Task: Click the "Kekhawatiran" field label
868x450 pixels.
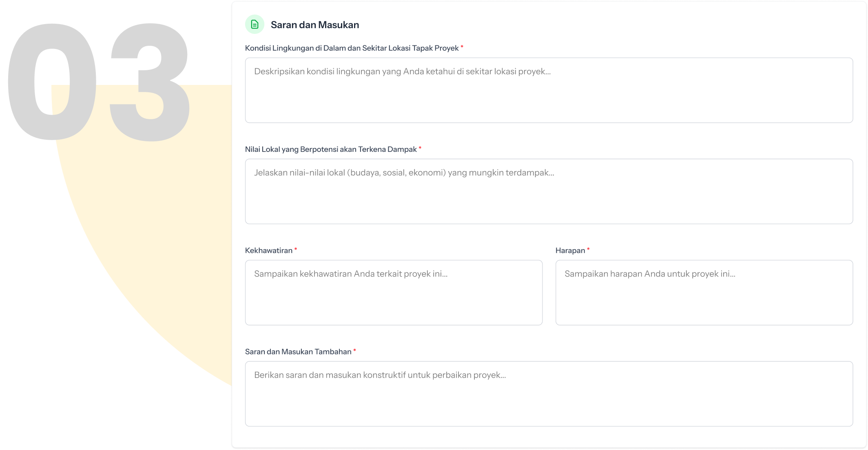Action: tap(268, 251)
